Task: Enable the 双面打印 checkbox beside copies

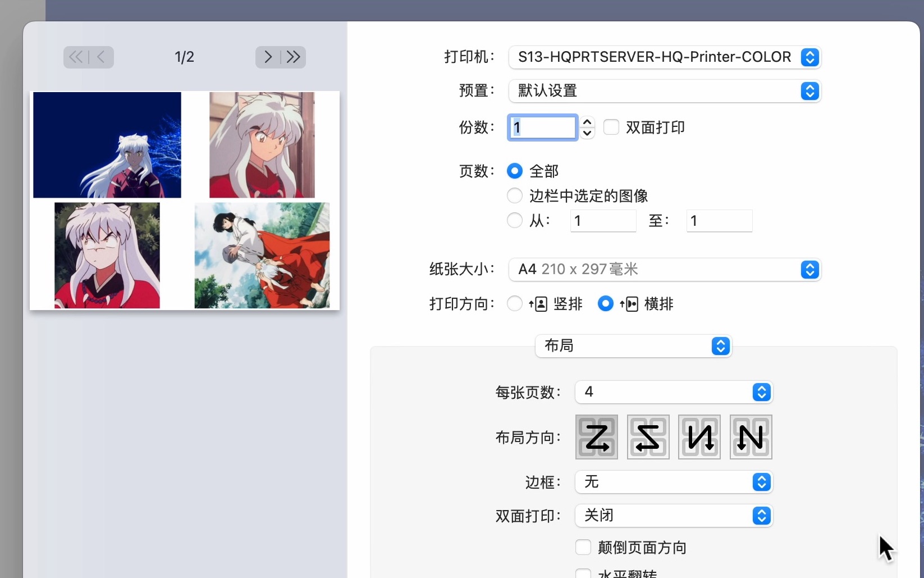Action: [611, 127]
